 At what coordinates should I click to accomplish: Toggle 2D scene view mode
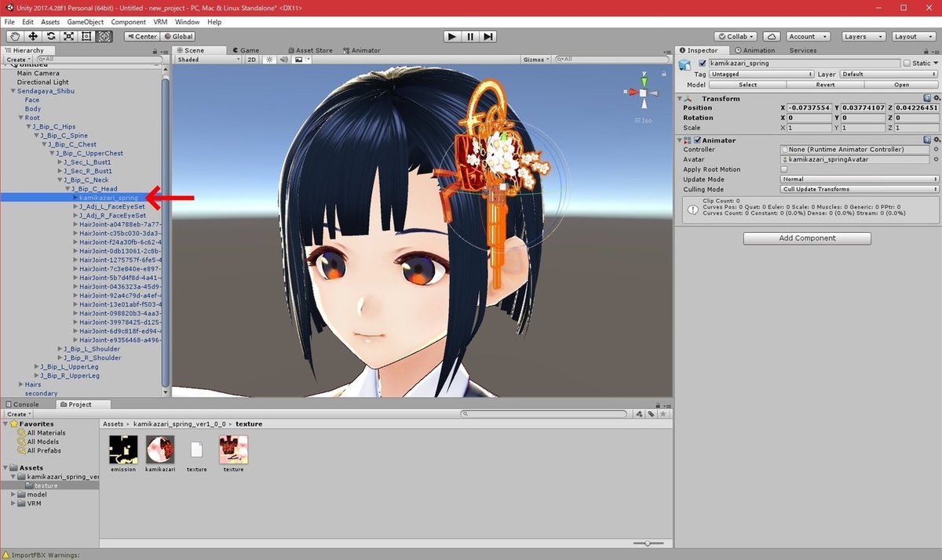(x=252, y=60)
